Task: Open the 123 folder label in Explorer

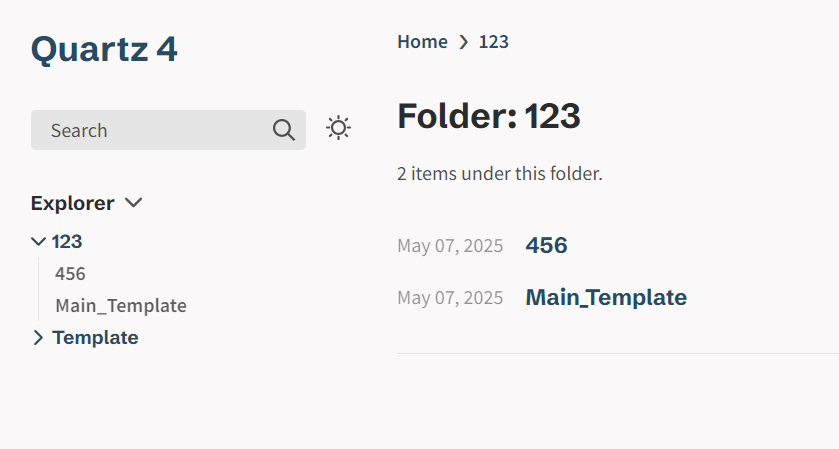Action: click(x=67, y=242)
